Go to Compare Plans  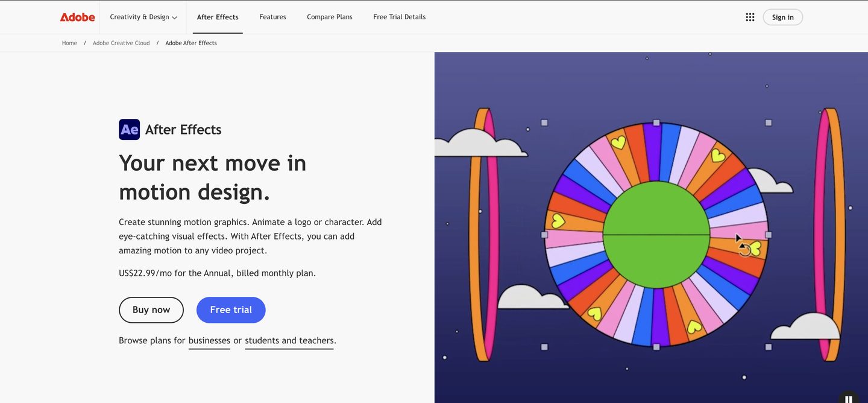(x=330, y=17)
